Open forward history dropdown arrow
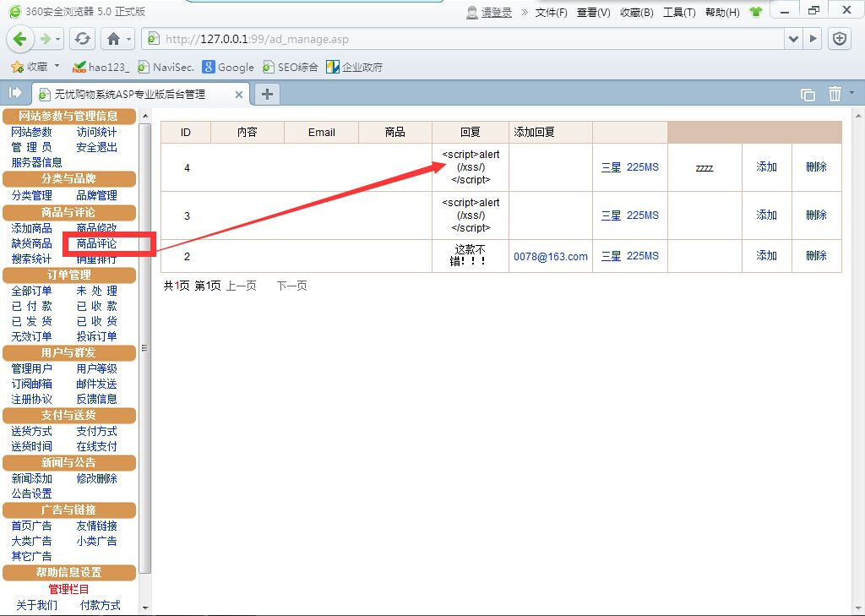The height and width of the screenshot is (616, 865). (x=57, y=39)
